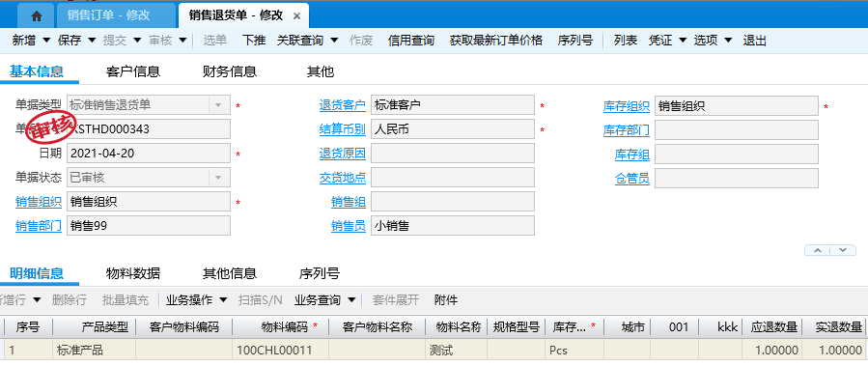Expand the 选项 dropdown arrow
This screenshot has height=366, width=868.
[729, 40]
